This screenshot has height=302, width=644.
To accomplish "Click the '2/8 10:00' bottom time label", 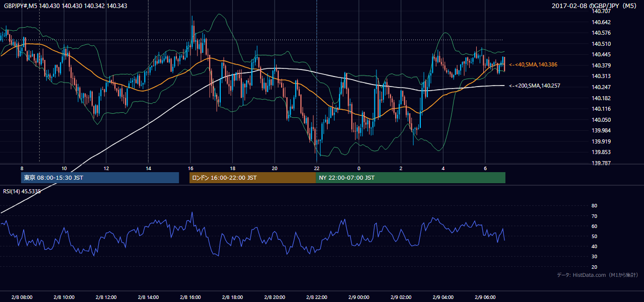I will [x=63, y=297].
